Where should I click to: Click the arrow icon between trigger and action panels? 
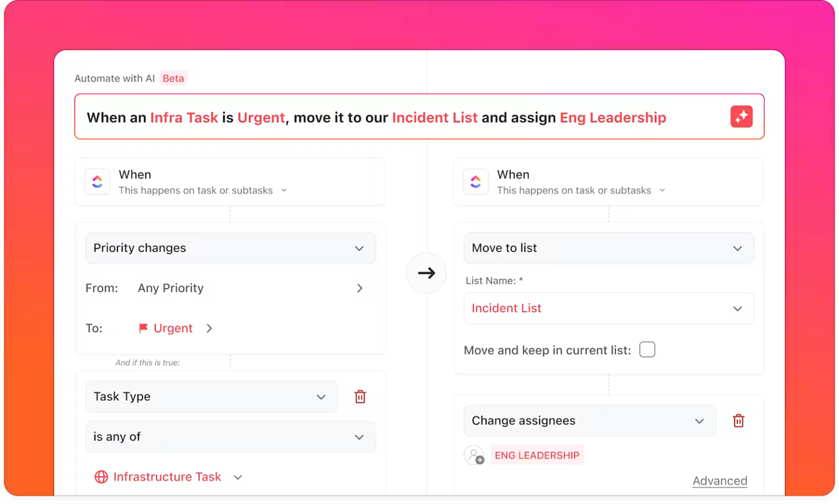point(426,272)
